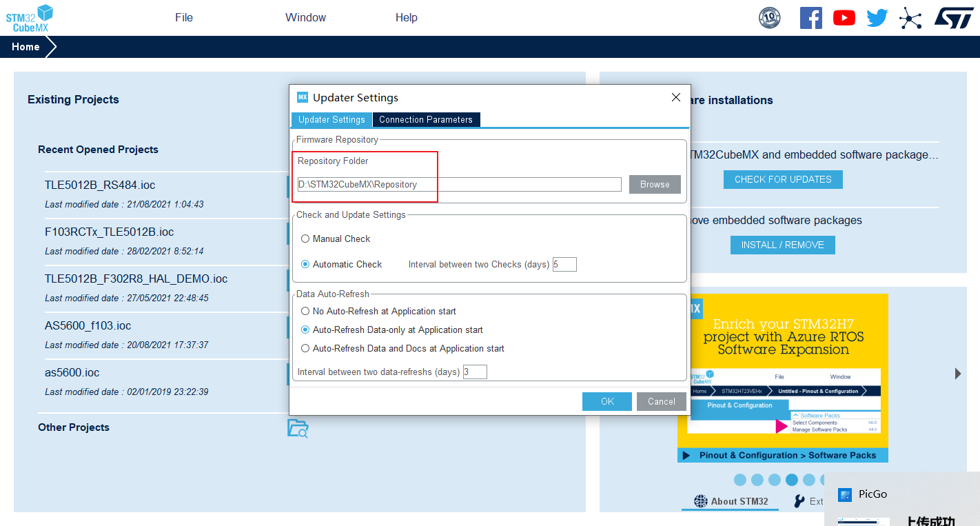Click the Home breadcrumb
Screen dimensions: 980x526
pos(25,47)
